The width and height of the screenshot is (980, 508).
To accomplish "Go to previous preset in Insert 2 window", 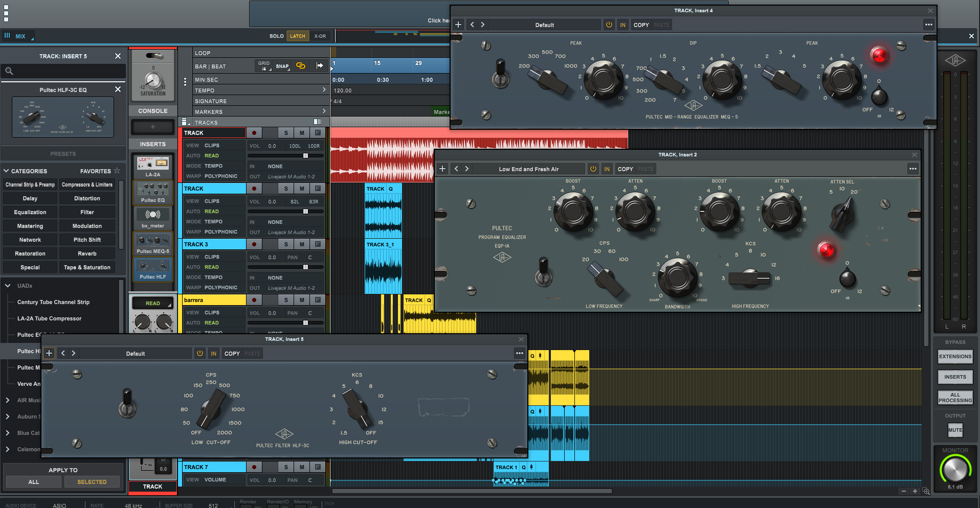I will click(456, 169).
